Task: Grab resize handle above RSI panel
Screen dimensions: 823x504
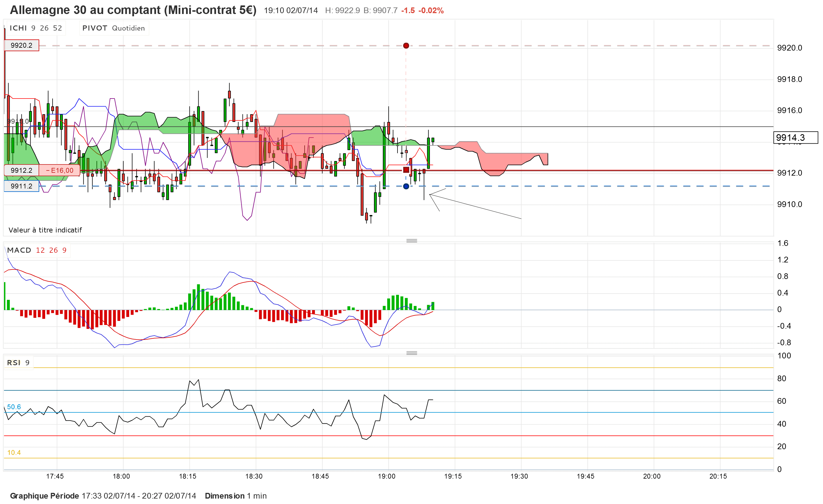Action: (x=411, y=353)
